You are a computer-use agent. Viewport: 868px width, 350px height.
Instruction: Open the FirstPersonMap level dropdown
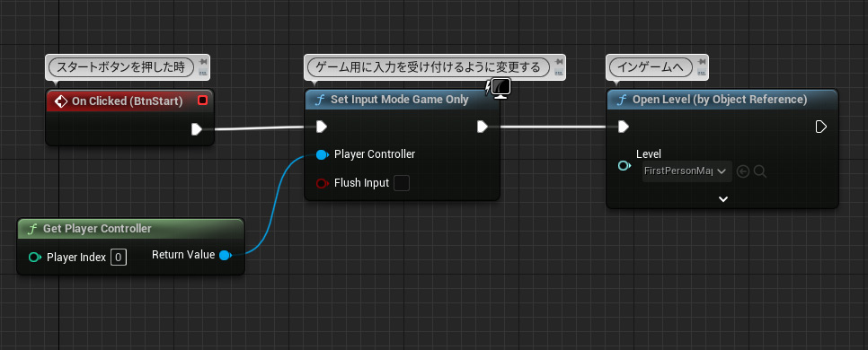point(687,172)
